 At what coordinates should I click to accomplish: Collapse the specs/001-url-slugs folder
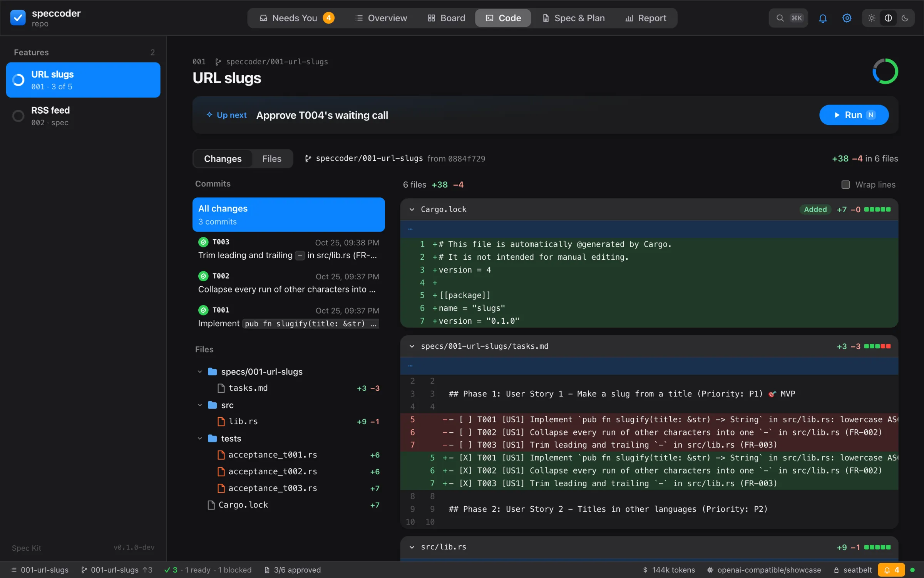200,371
